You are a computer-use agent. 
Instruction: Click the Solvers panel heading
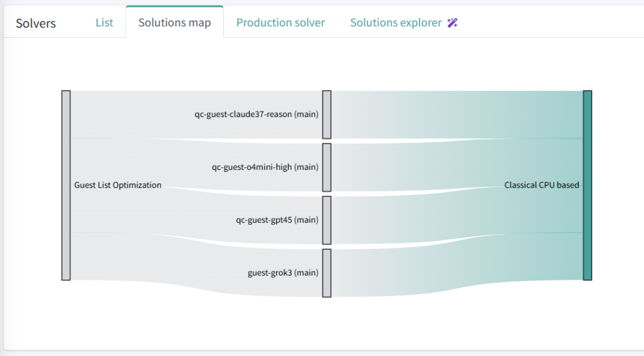[x=36, y=24]
